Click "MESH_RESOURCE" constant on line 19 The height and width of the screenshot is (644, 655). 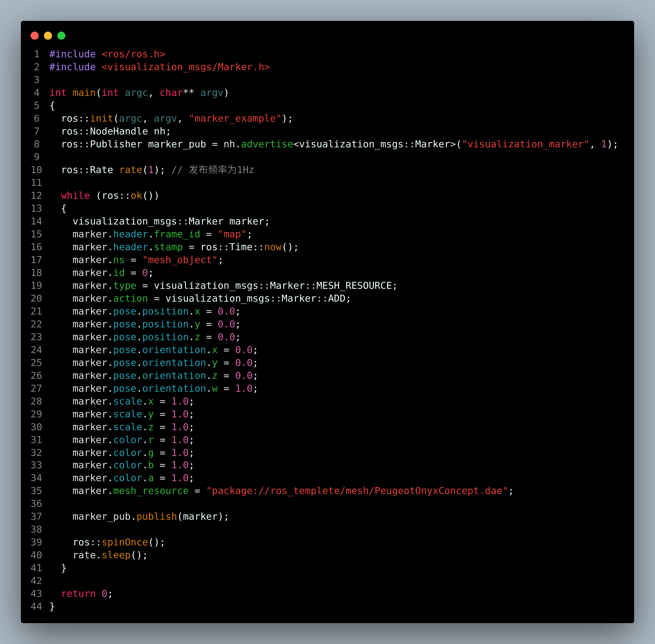click(x=354, y=286)
